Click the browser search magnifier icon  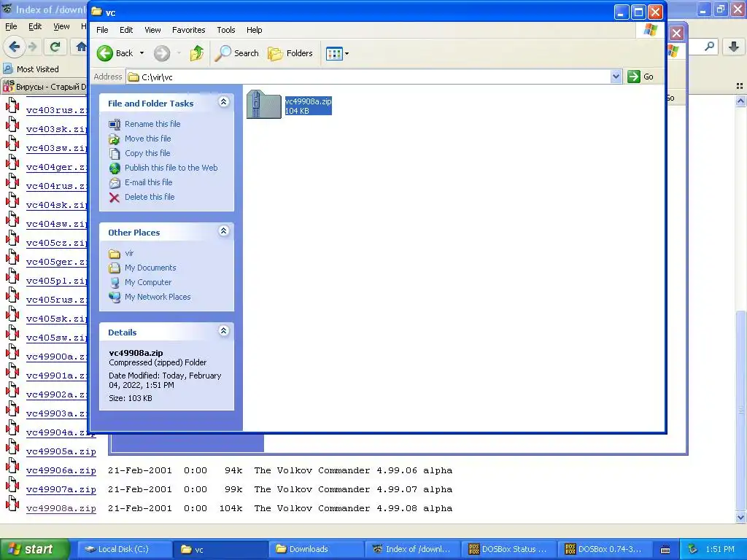(x=709, y=47)
